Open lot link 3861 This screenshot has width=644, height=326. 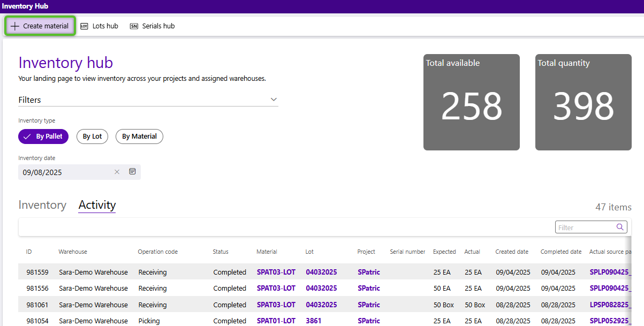coord(313,321)
